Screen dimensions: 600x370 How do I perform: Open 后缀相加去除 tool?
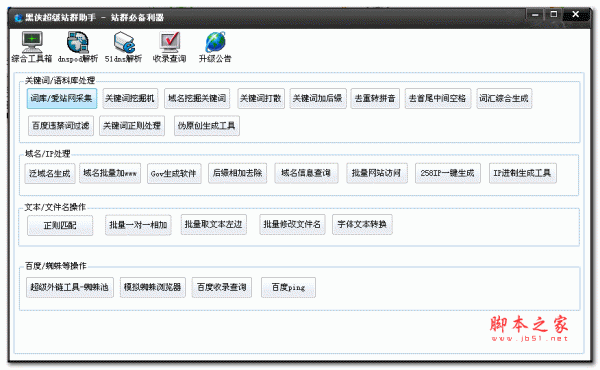[238, 173]
